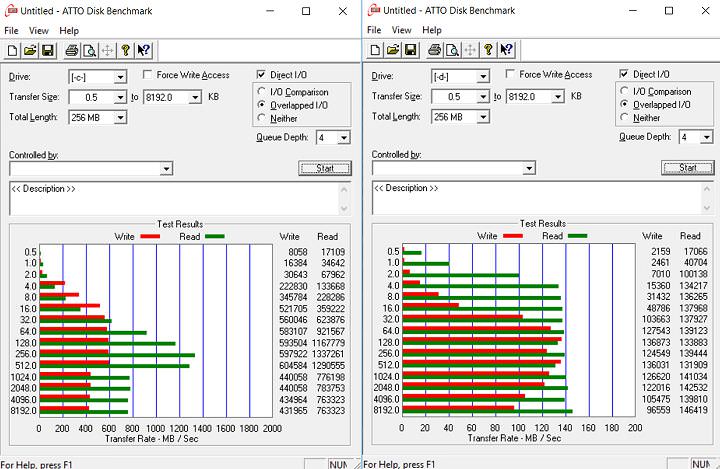Viewport: 720px width, 469px height.
Task: Click the Open folder icon in left window
Action: [29, 51]
